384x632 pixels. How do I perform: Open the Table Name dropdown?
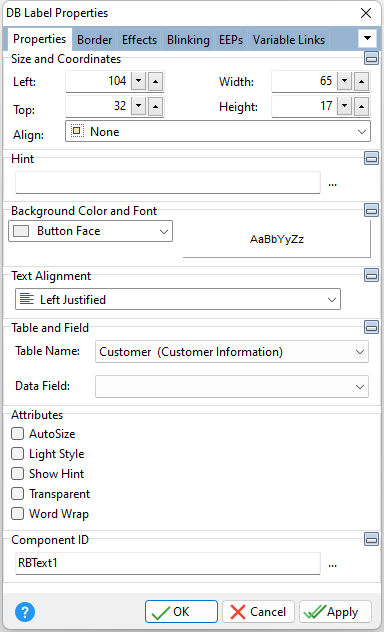click(232, 351)
